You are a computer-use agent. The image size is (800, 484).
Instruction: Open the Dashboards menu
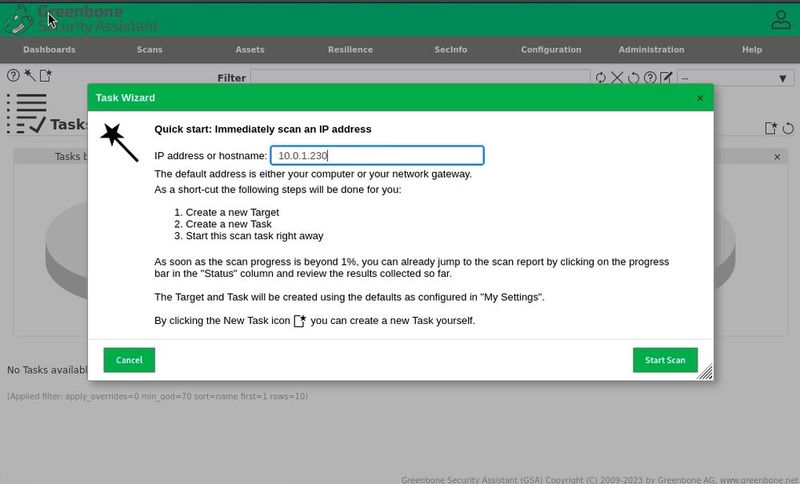coord(49,49)
